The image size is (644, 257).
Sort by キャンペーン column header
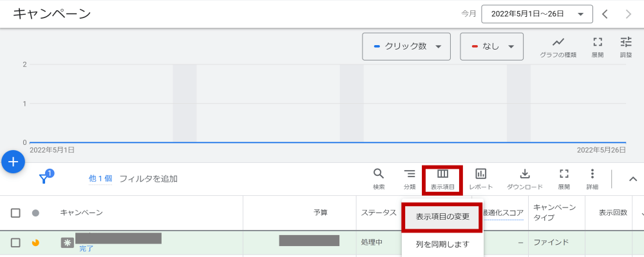[x=81, y=213]
